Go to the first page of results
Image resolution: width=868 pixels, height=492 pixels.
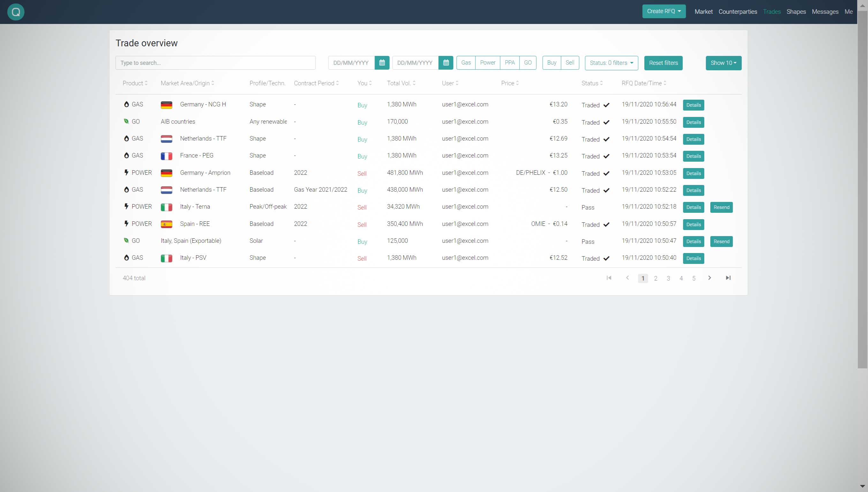coord(609,278)
